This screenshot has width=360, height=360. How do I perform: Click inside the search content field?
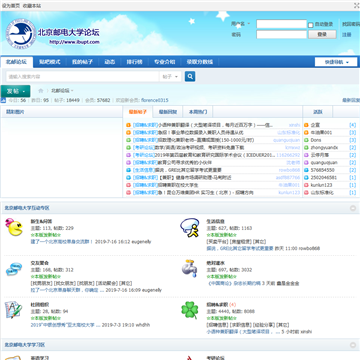pos(83,77)
